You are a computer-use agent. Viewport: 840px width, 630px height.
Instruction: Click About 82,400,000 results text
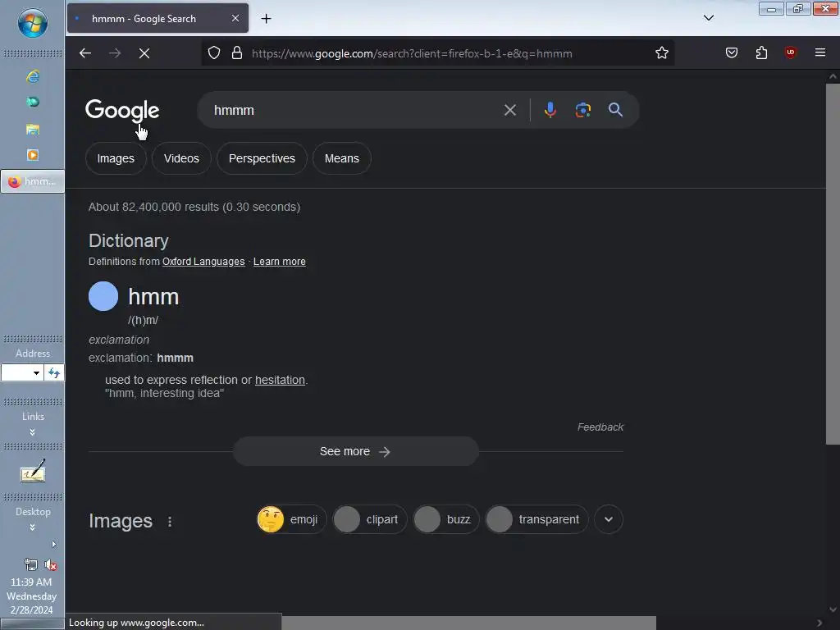click(194, 207)
